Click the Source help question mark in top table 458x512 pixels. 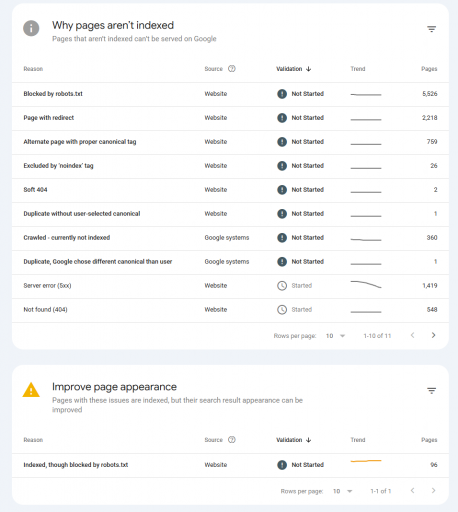coord(232,69)
